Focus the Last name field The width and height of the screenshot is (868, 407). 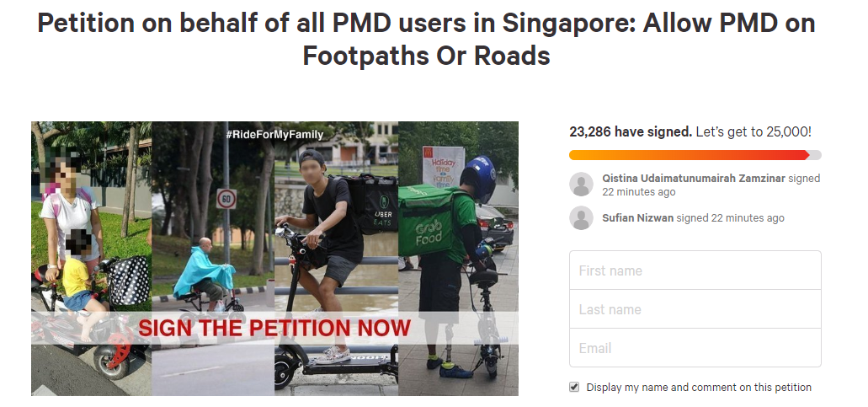(x=695, y=309)
